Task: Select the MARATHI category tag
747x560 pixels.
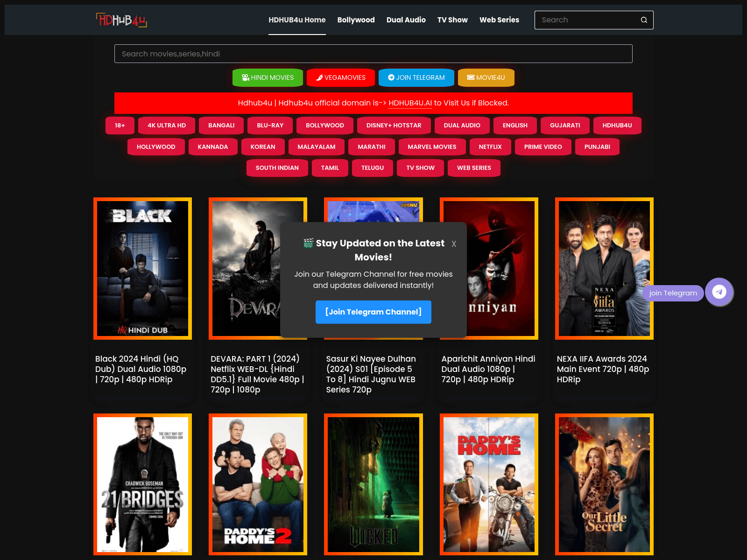Action: click(x=372, y=147)
